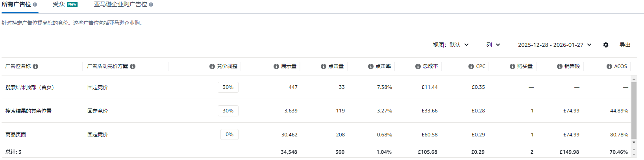Click the info icon next to CPC
644x160 pixels.
coord(471,66)
